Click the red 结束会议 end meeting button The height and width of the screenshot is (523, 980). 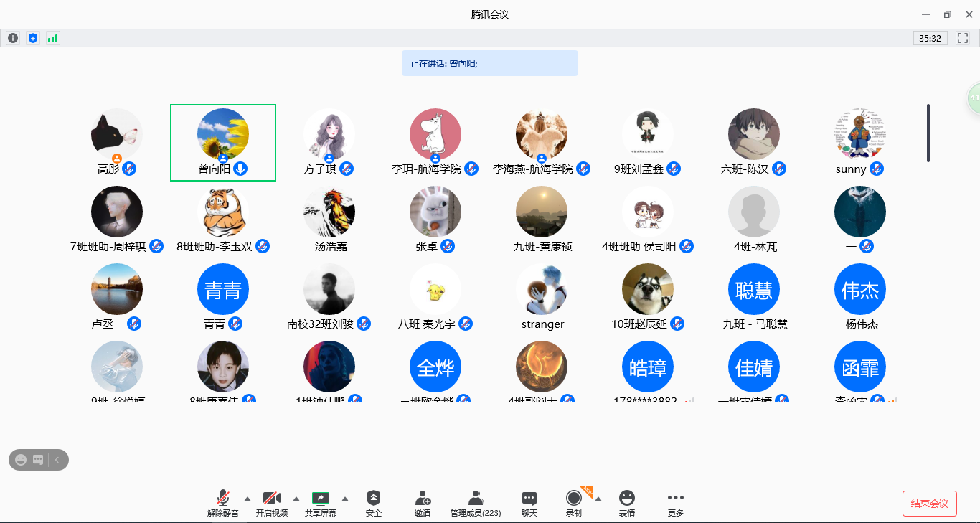(929, 504)
